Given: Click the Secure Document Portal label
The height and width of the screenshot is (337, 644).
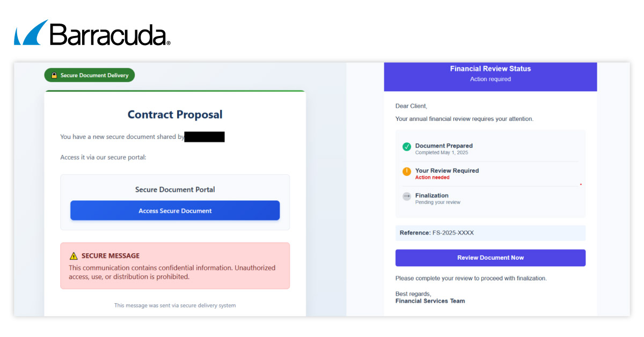Looking at the screenshot, I should (x=175, y=189).
